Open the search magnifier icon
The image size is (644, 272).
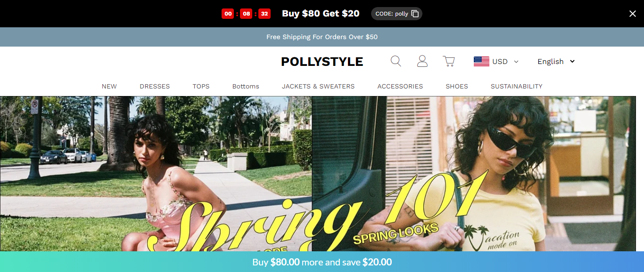click(396, 61)
